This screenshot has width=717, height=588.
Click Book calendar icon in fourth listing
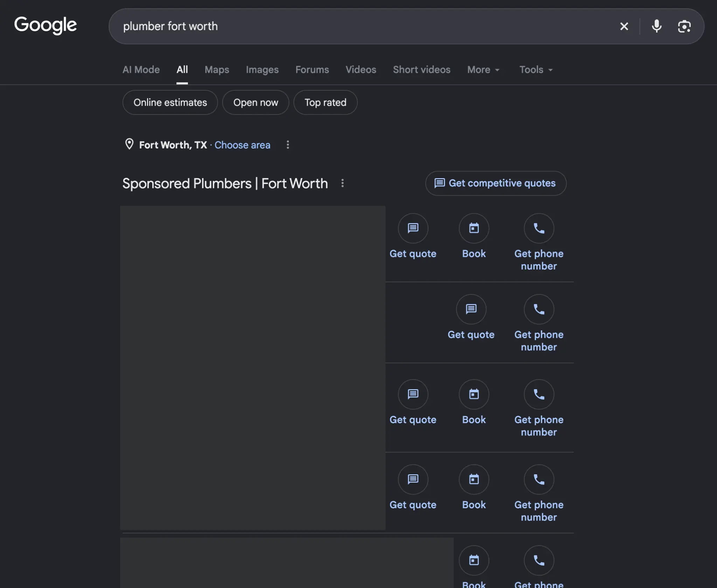[474, 479]
